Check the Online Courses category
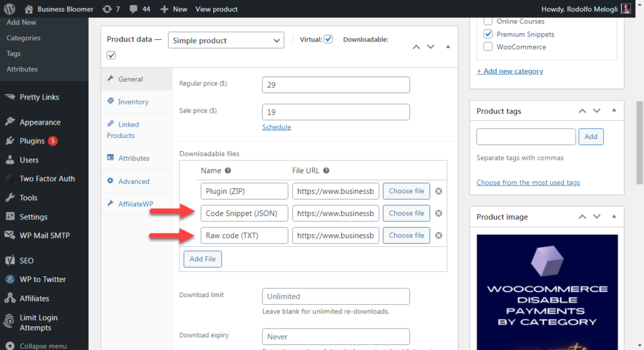The height and width of the screenshot is (350, 644). 488,21
